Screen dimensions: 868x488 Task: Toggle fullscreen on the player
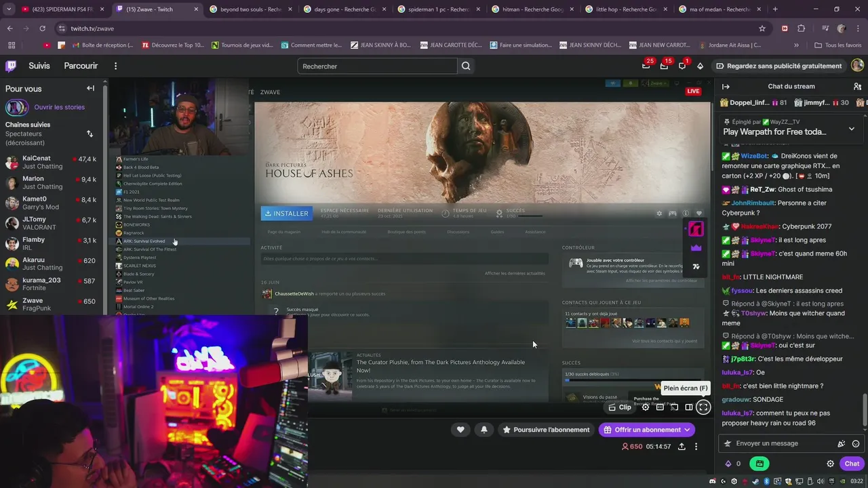tap(703, 407)
